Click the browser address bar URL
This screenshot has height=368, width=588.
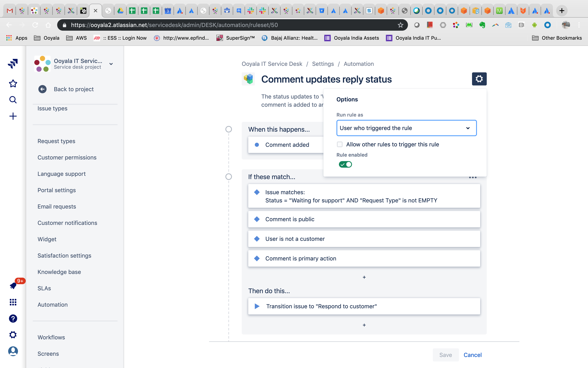[174, 25]
